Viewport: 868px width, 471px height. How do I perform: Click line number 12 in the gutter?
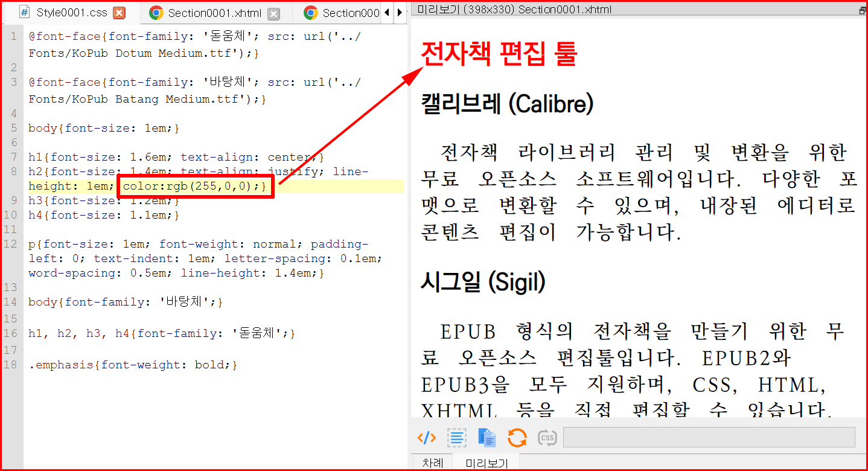pos(11,244)
